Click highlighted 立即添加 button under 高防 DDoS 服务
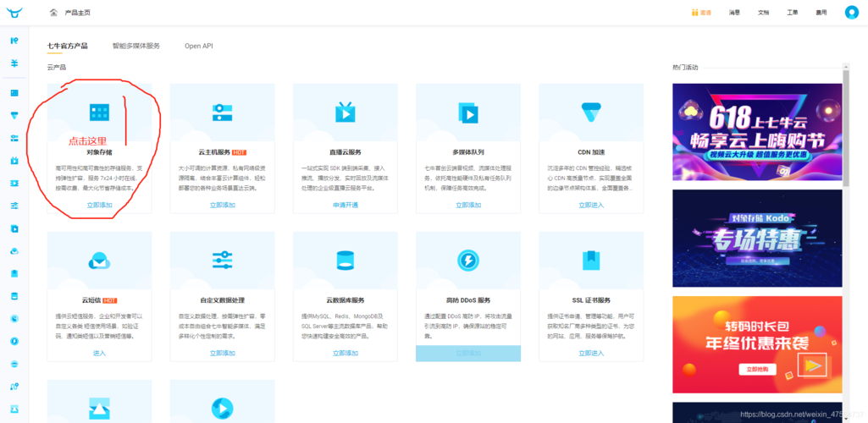The height and width of the screenshot is (423, 868). tap(467, 353)
